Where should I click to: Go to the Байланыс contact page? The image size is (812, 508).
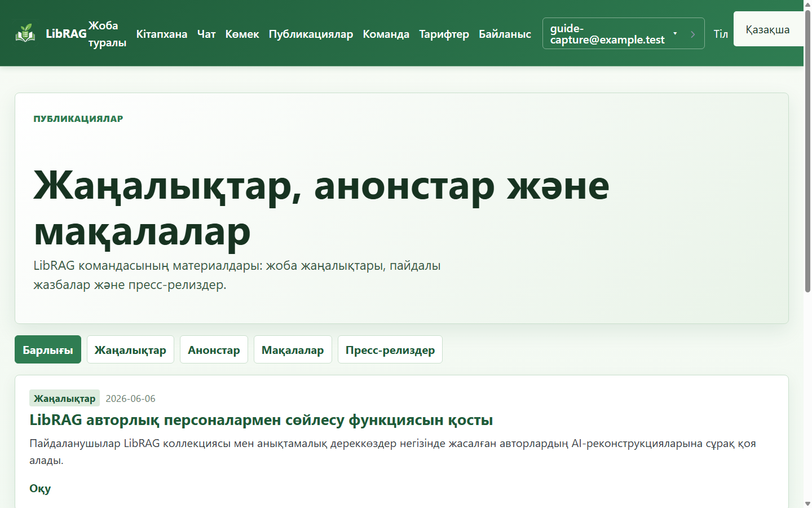(505, 34)
